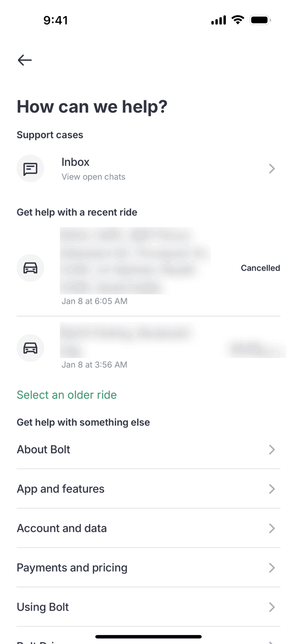Expand App and features via chevron

(x=272, y=489)
